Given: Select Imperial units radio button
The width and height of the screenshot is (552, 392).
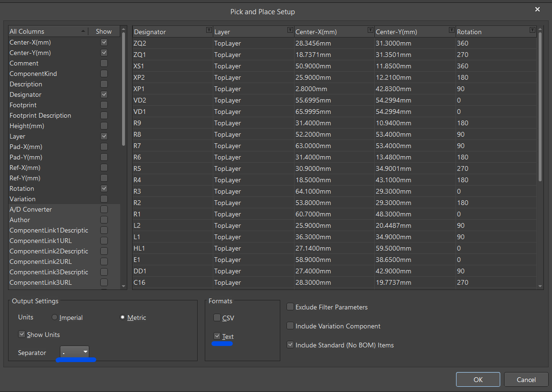Looking at the screenshot, I should [x=54, y=317].
